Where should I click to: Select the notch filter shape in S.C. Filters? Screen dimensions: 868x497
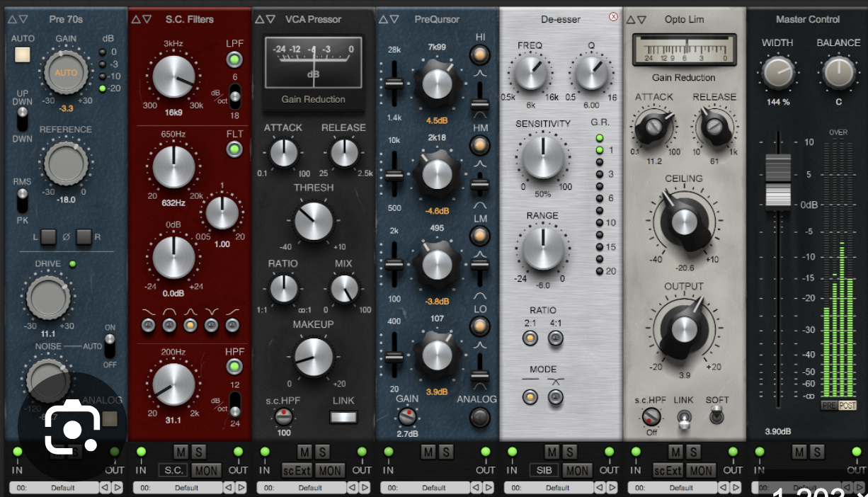tap(211, 325)
